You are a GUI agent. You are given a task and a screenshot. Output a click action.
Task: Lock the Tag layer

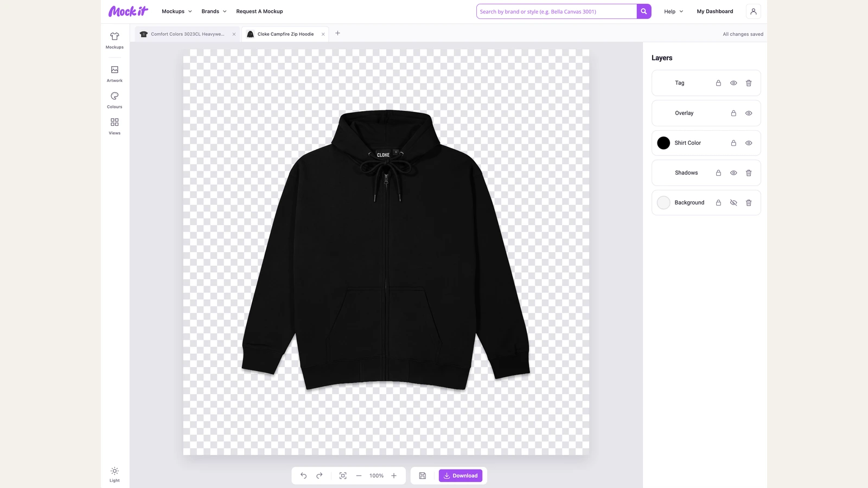pyautogui.click(x=718, y=83)
